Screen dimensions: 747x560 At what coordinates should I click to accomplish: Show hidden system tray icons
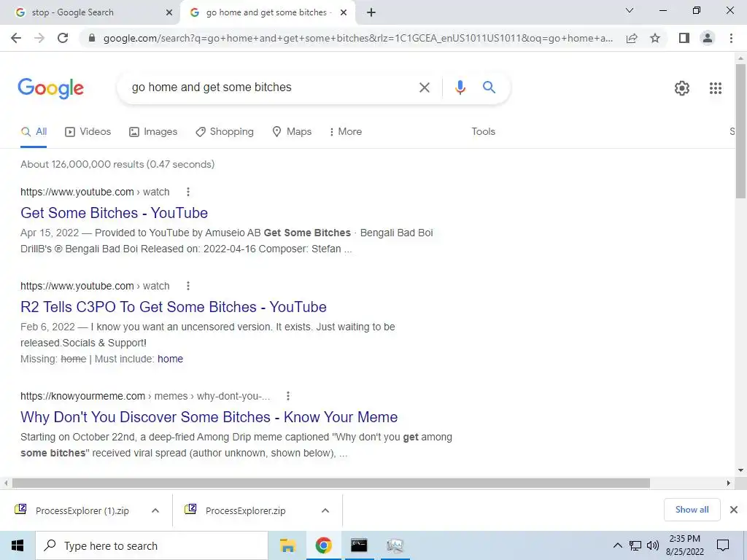(617, 545)
